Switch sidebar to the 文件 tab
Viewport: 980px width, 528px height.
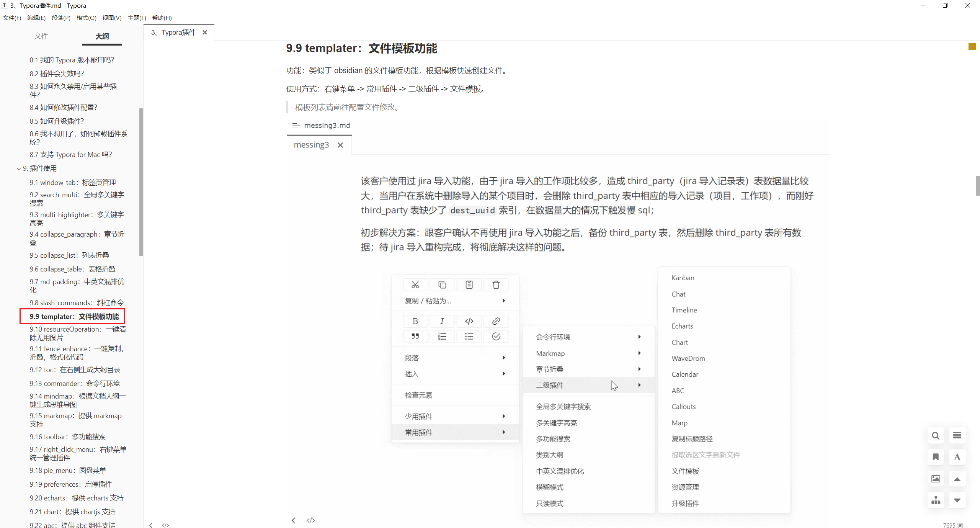click(x=41, y=36)
